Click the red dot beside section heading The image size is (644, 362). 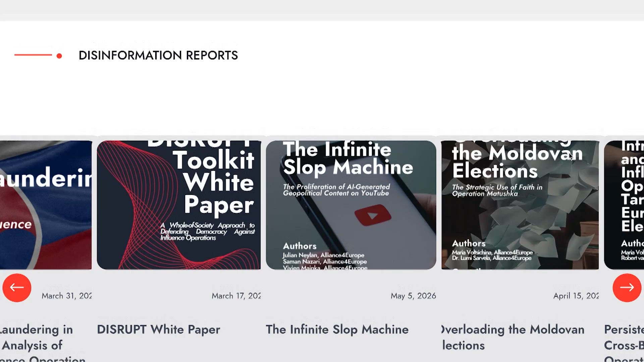[x=59, y=56]
